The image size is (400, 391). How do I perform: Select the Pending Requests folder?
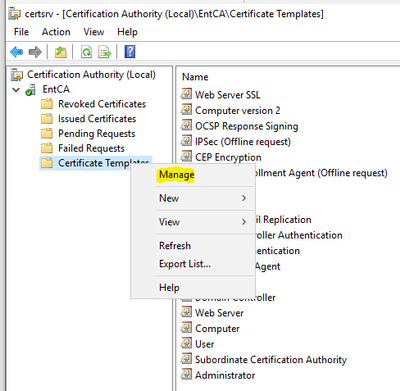(x=88, y=134)
